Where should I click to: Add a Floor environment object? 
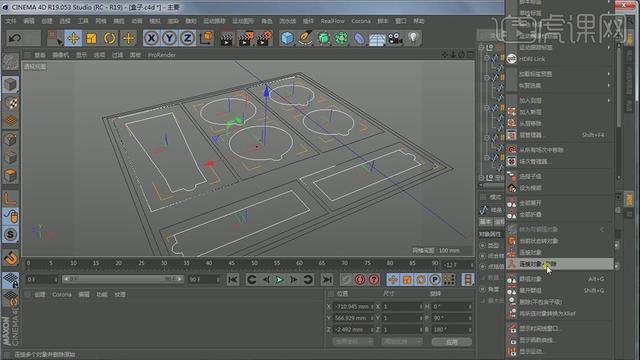tap(377, 38)
